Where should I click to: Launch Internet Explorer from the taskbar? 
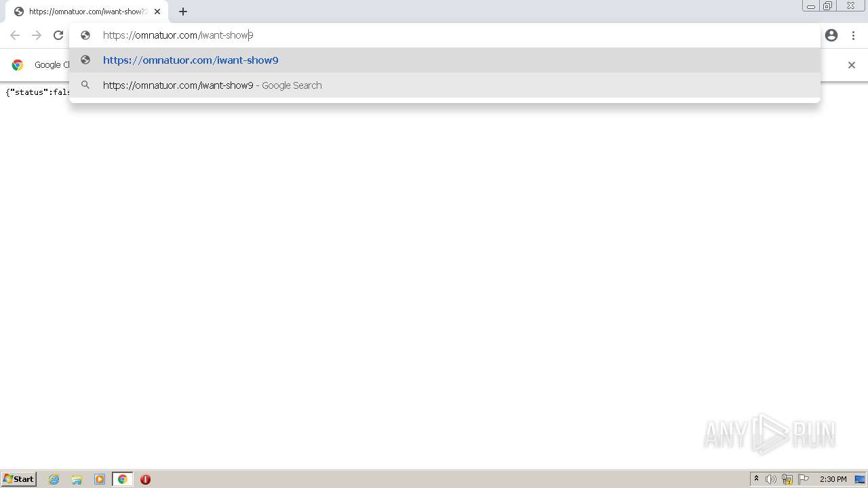[x=54, y=479]
